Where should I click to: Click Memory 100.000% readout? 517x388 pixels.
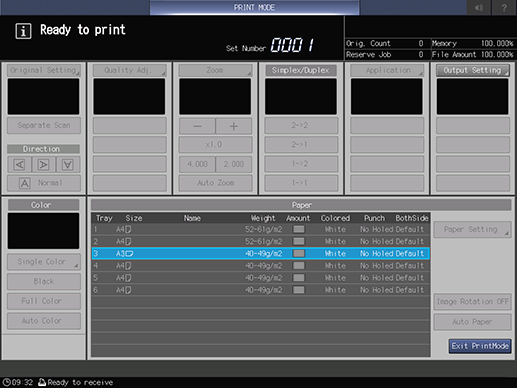472,43
